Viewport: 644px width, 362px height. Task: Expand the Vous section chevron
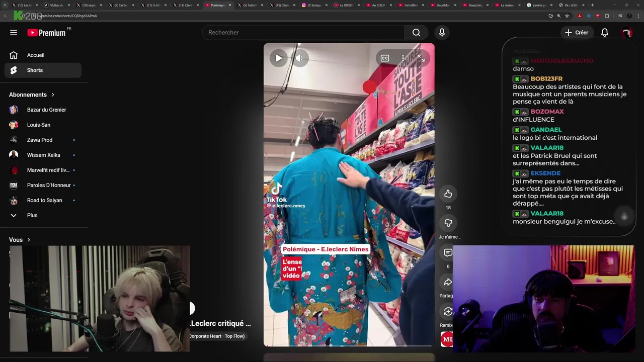tap(29, 240)
